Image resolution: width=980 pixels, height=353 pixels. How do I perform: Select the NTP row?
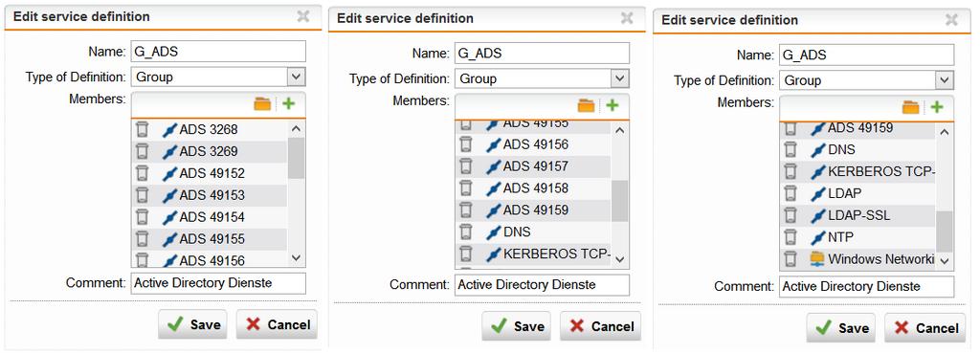point(858,237)
